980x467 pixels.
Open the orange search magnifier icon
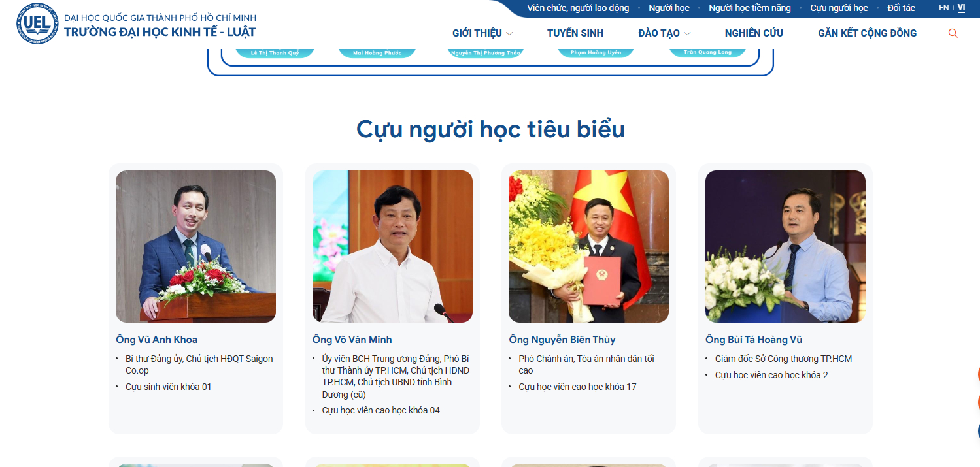tap(953, 33)
